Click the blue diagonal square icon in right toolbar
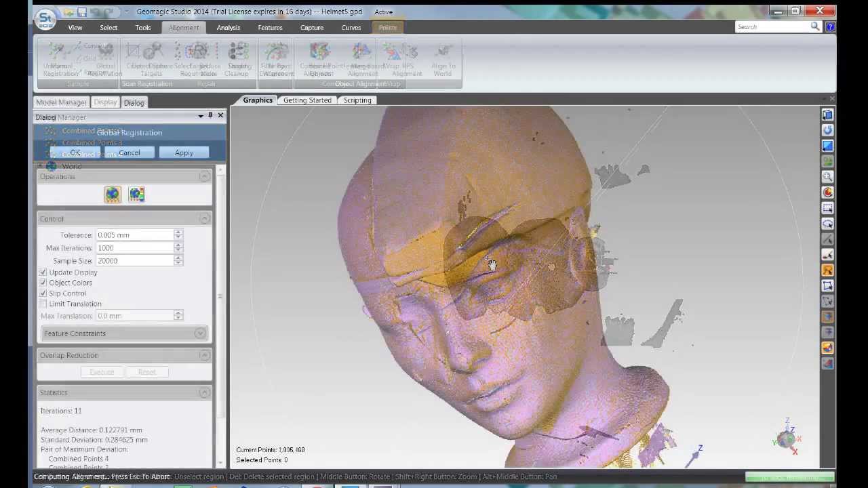The image size is (868, 488). pos(827,145)
